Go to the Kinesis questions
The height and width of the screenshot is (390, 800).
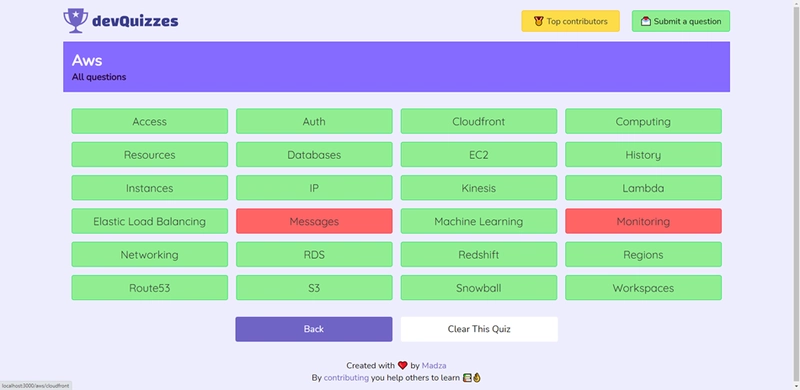(479, 188)
